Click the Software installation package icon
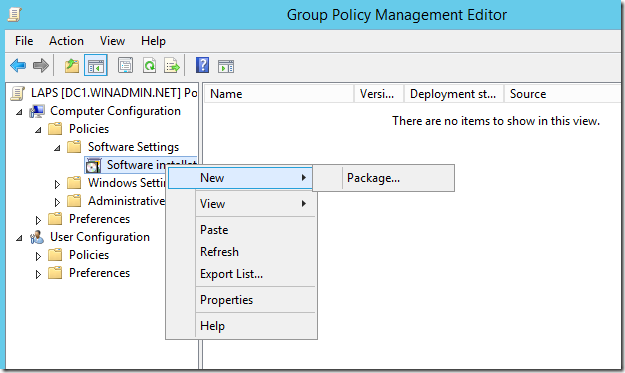The width and height of the screenshot is (625, 373). click(x=93, y=165)
